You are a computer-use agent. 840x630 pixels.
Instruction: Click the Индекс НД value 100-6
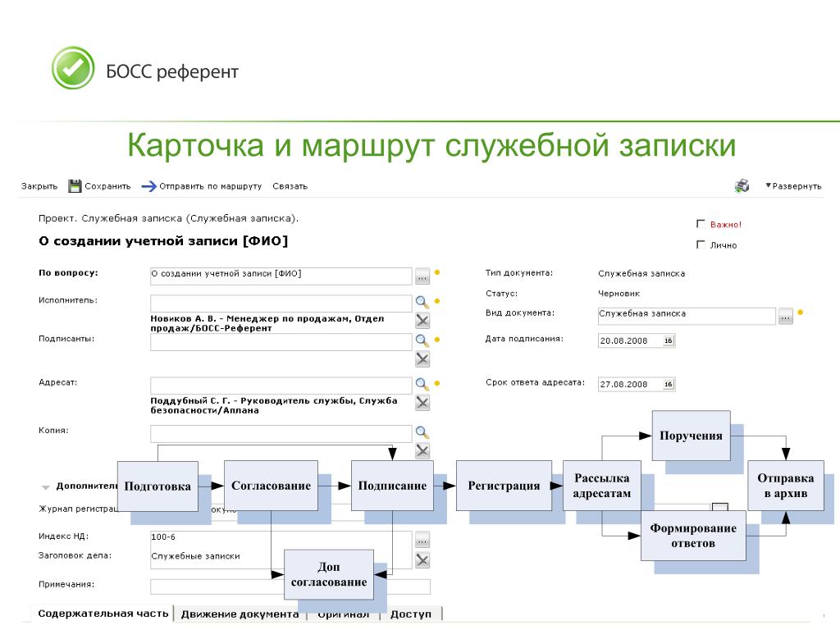point(163,536)
